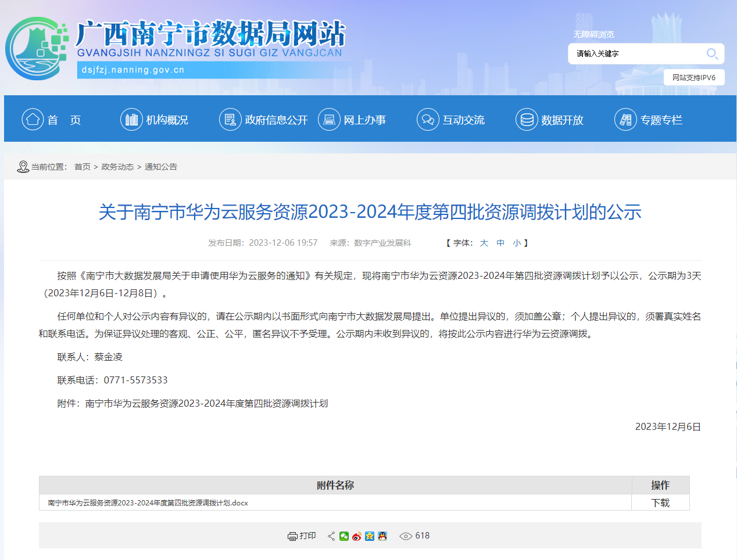Click the search magnifier icon
The height and width of the screenshot is (560, 737).
coord(712,54)
